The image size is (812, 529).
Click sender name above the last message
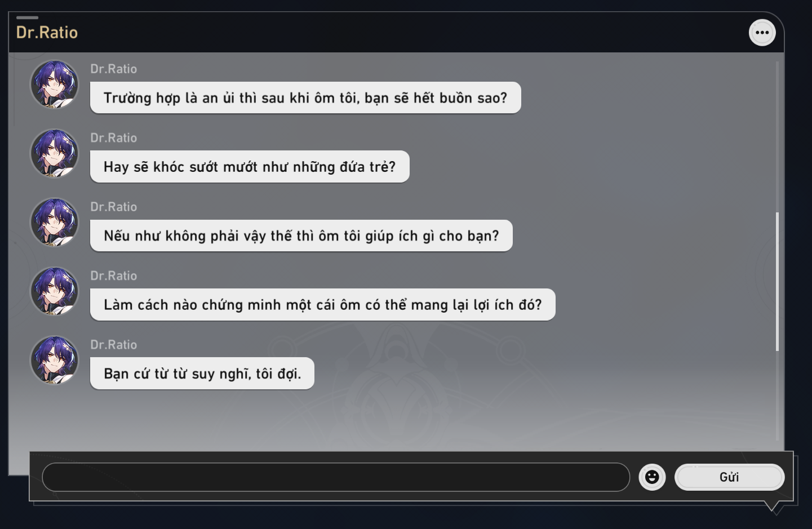pyautogui.click(x=114, y=344)
